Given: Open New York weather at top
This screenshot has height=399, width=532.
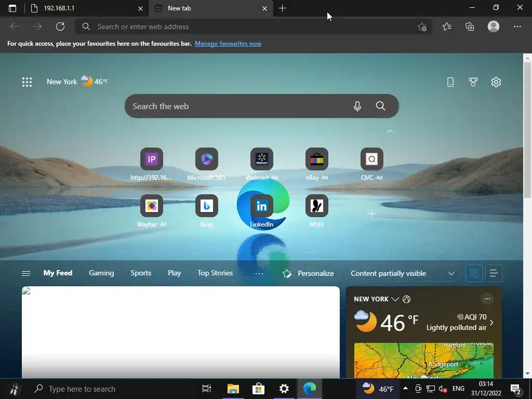Looking at the screenshot, I should coord(77,82).
